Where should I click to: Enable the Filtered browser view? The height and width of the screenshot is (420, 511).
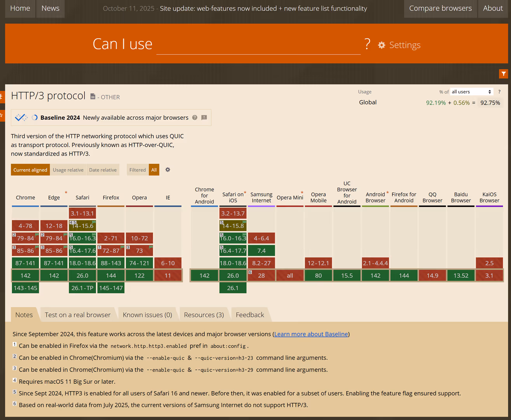137,170
